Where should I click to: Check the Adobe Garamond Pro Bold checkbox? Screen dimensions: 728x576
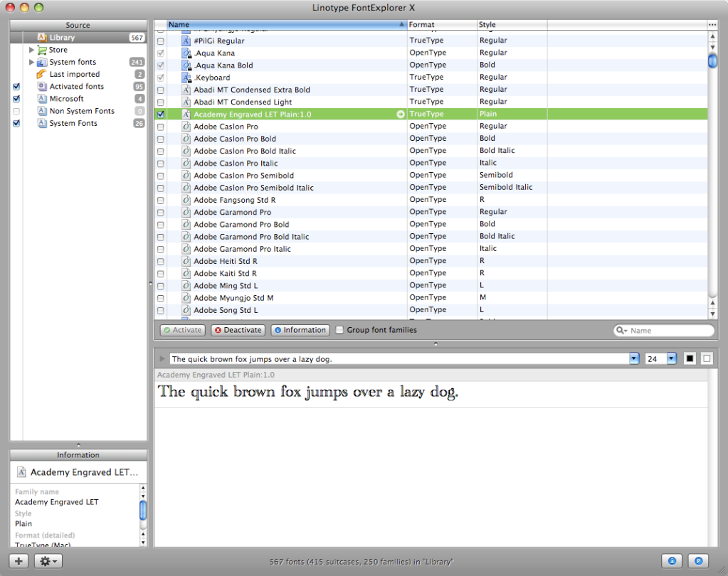pyautogui.click(x=161, y=225)
